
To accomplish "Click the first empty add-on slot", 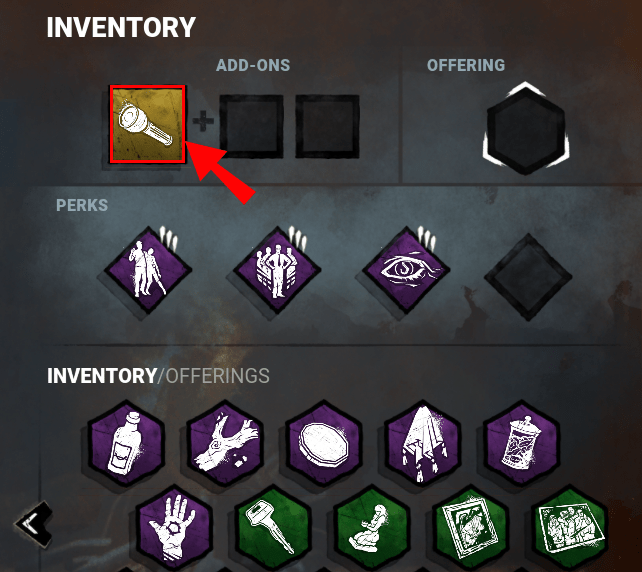I will [251, 126].
